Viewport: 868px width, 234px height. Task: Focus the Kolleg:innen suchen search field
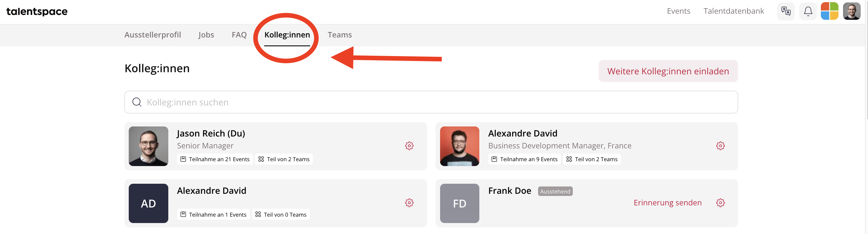click(431, 102)
